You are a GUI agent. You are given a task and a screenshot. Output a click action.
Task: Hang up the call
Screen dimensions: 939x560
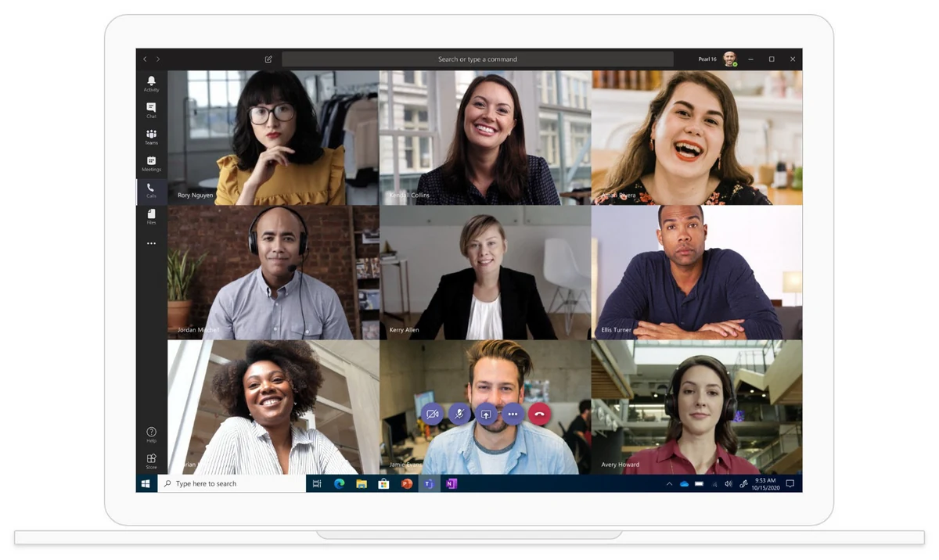click(539, 414)
